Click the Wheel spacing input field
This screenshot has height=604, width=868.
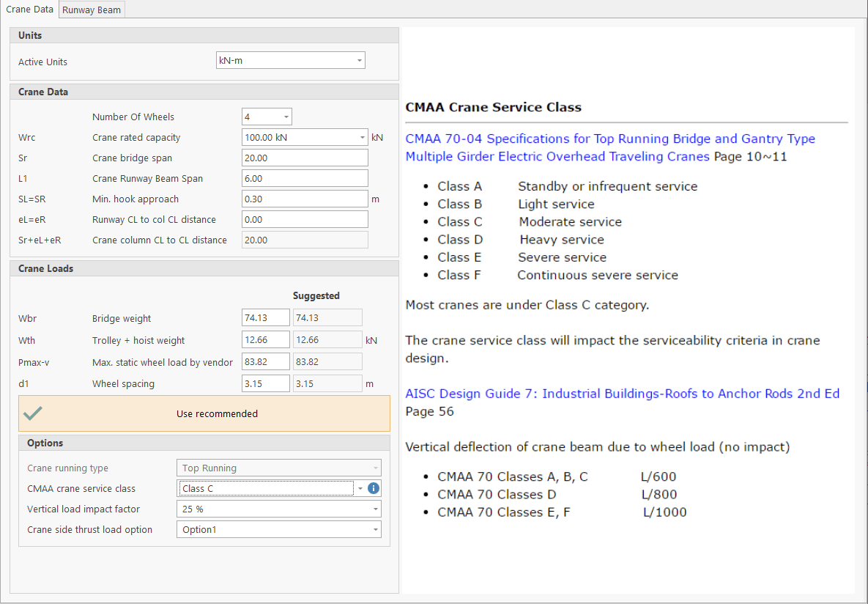[265, 383]
